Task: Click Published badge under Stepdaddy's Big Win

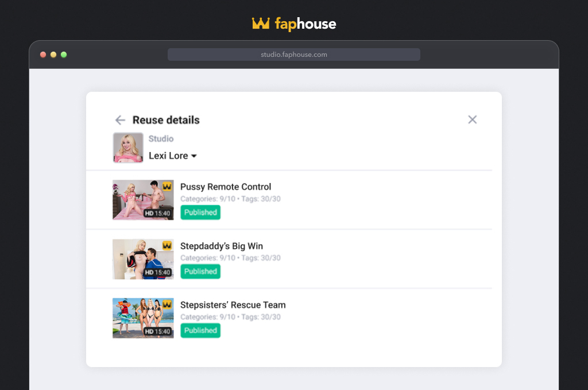Action: (200, 272)
